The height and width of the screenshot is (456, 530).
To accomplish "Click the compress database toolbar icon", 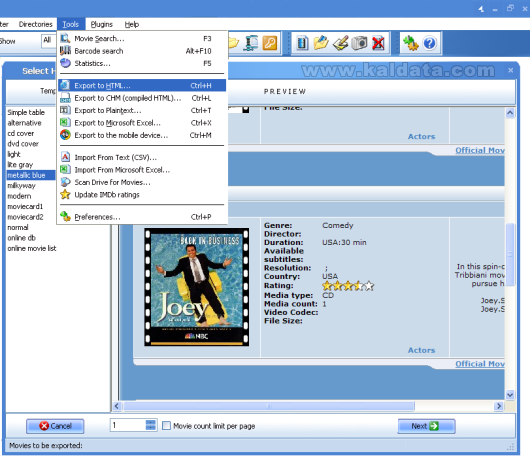I will click(x=251, y=43).
